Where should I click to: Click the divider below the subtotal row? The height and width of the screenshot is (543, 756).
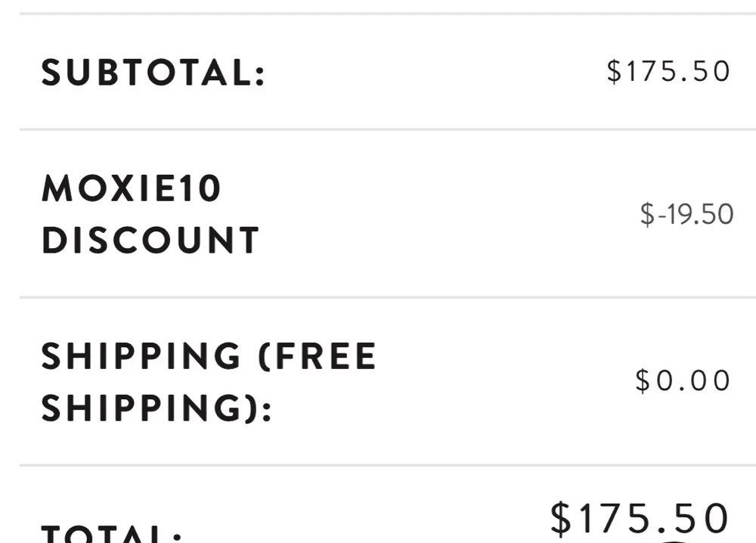click(x=388, y=129)
